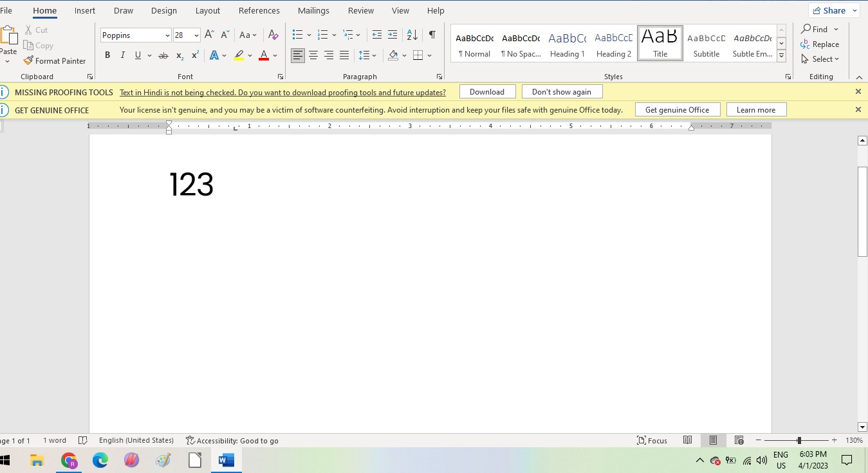
Task: Open Microsoft Edge from the taskbar
Action: (x=100, y=461)
